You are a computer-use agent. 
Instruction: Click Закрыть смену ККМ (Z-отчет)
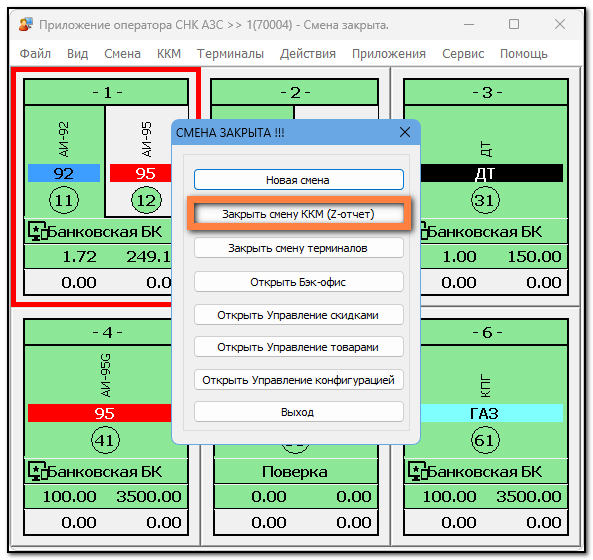tap(298, 214)
